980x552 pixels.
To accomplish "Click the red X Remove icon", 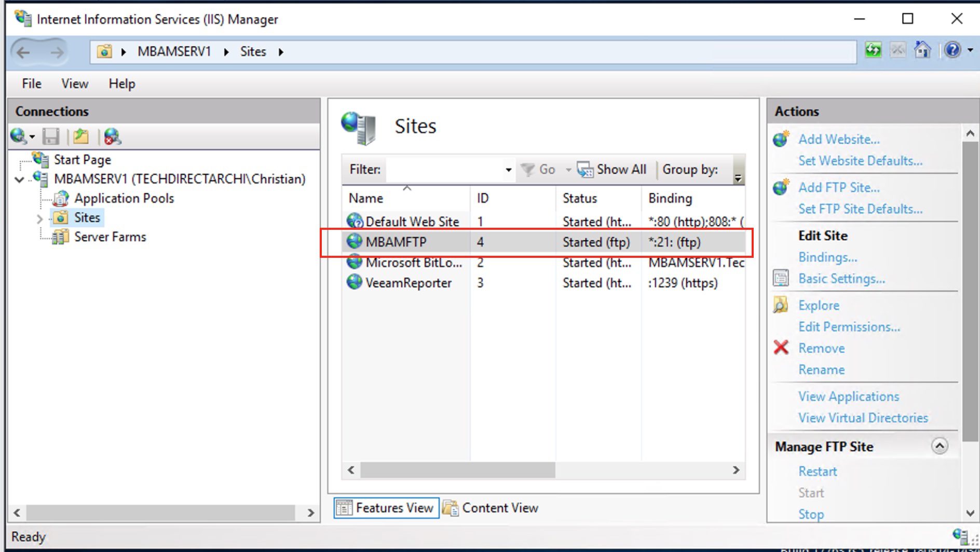I will point(781,348).
